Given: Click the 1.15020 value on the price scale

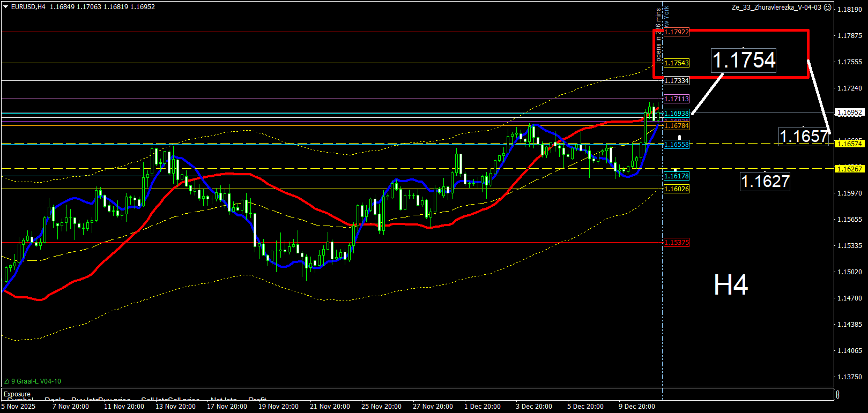Looking at the screenshot, I should point(850,272).
